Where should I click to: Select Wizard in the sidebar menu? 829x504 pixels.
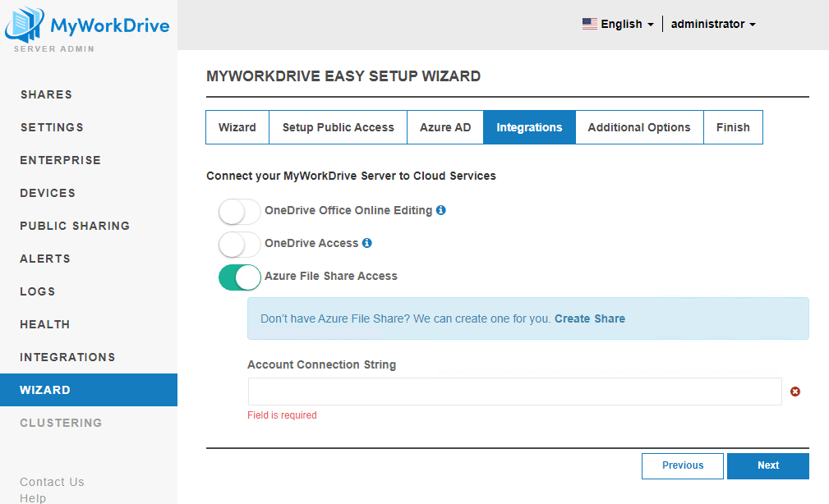point(89,390)
